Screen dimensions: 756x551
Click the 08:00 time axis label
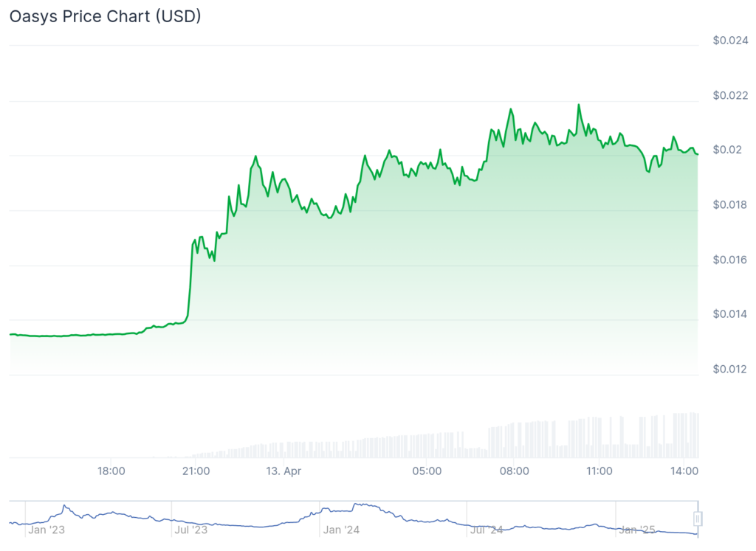click(x=514, y=471)
